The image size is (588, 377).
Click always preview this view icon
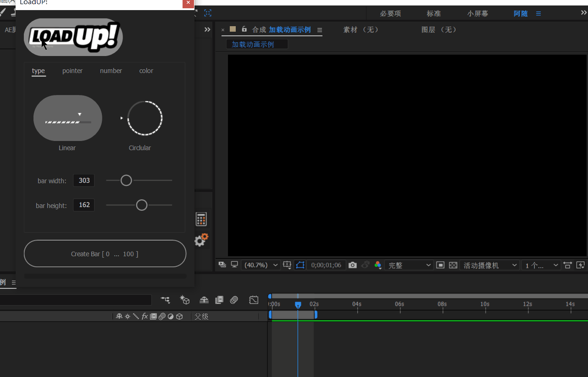[222, 264]
